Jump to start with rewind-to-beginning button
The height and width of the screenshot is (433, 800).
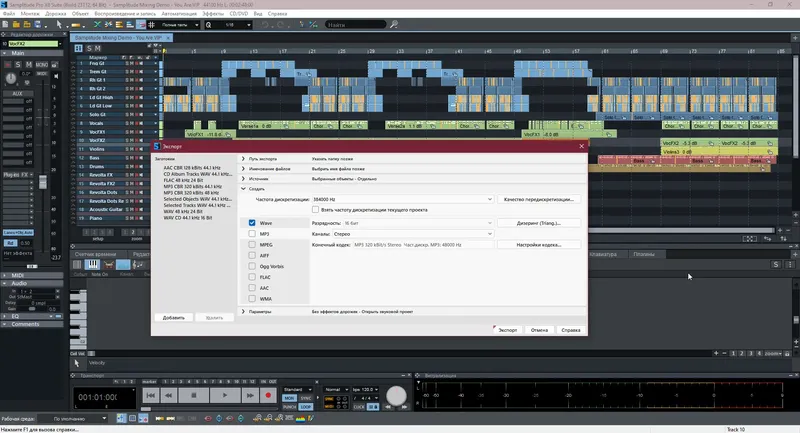coord(151,395)
